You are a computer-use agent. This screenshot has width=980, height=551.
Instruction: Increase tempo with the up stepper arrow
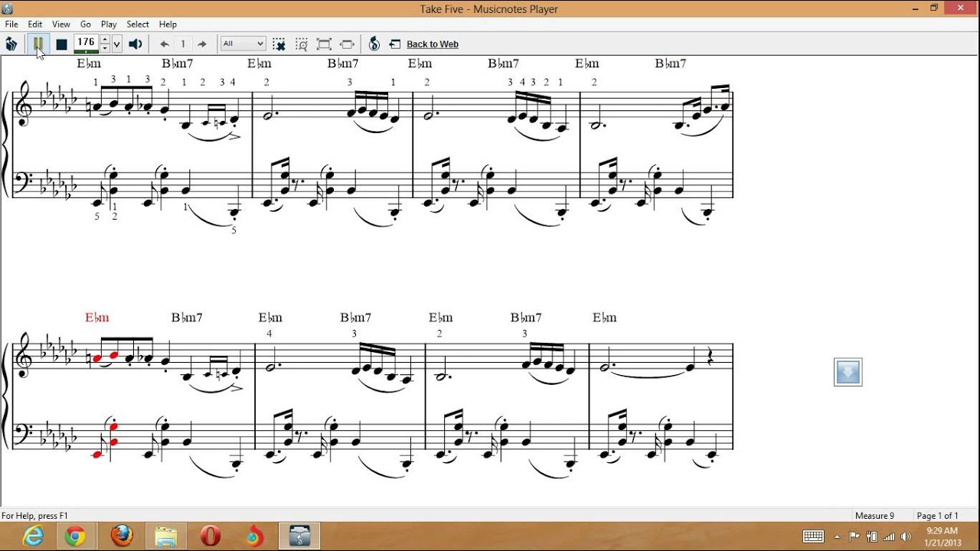tap(105, 39)
